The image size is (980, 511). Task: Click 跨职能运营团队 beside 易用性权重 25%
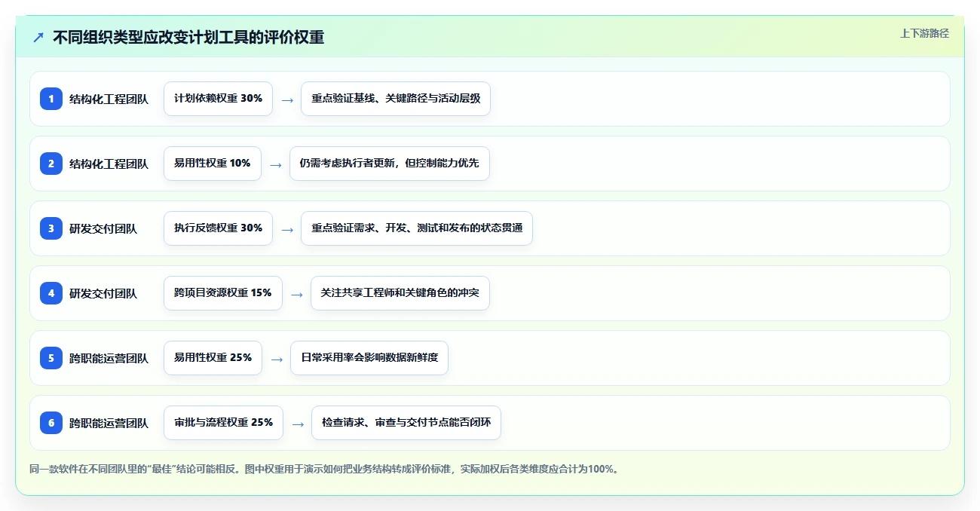[109, 358]
